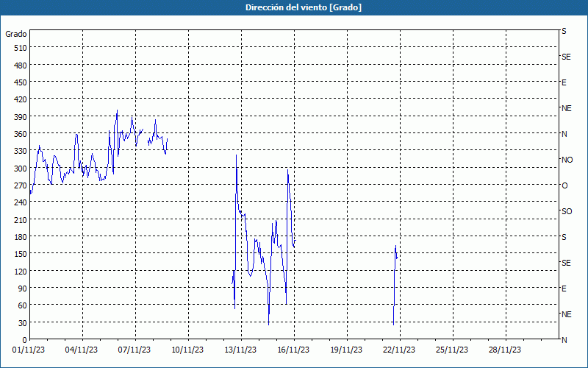Image resolution: width=588 pixels, height=368 pixels.
Task: Select the 13/11/23 date on x-axis
Action: click(x=240, y=350)
